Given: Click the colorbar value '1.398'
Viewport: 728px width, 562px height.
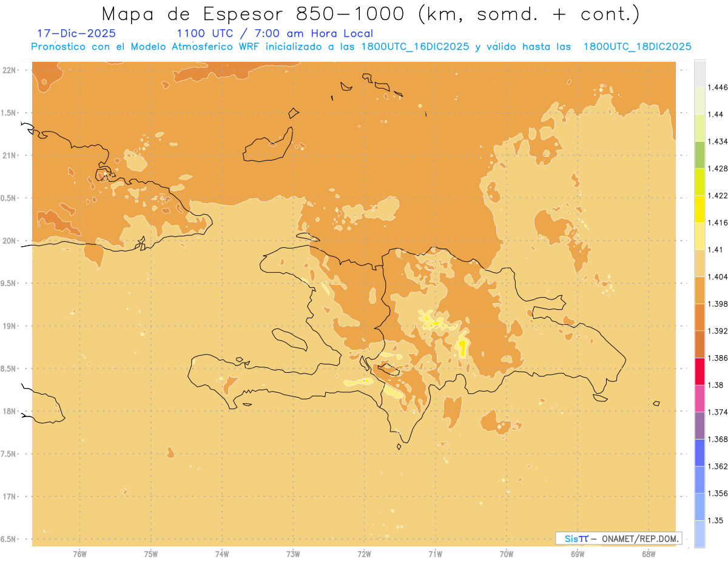Looking at the screenshot, I should [x=718, y=304].
